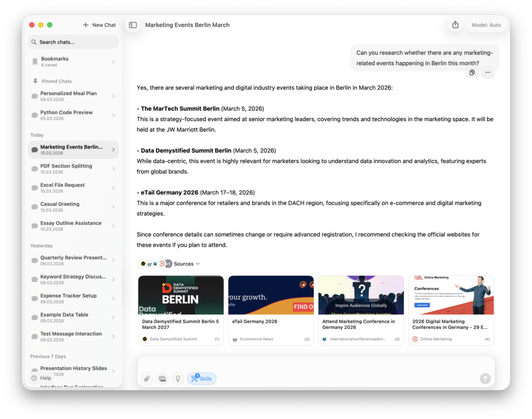532x419 pixels.
Task: Click the Search chats field
Action: [x=73, y=42]
